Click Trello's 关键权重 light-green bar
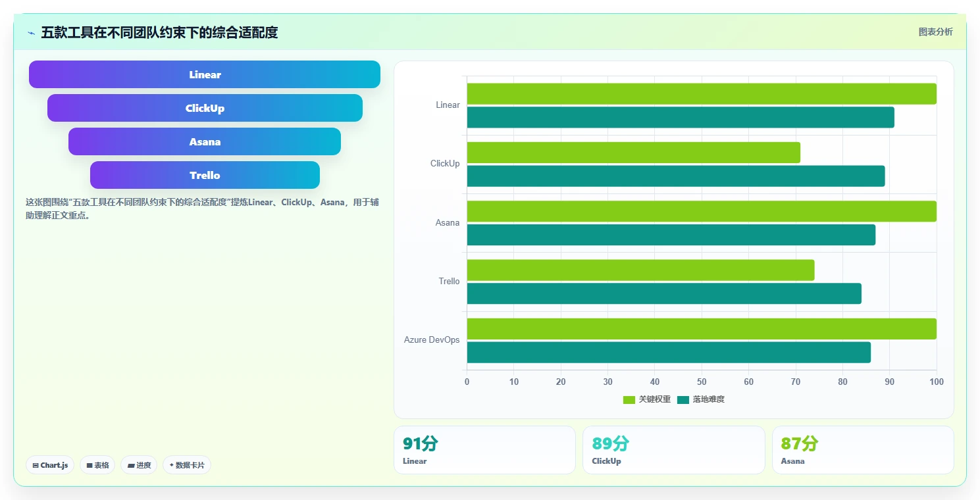This screenshot has width=980, height=500. click(x=641, y=270)
